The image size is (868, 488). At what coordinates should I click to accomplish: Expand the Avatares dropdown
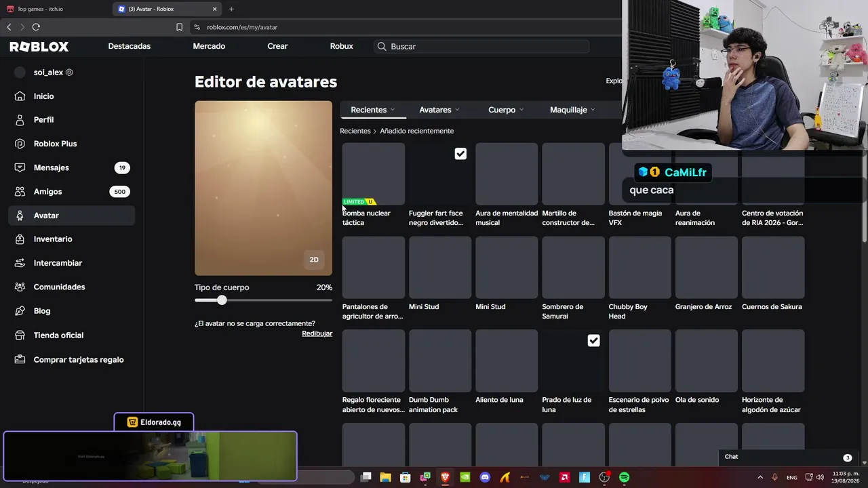439,110
